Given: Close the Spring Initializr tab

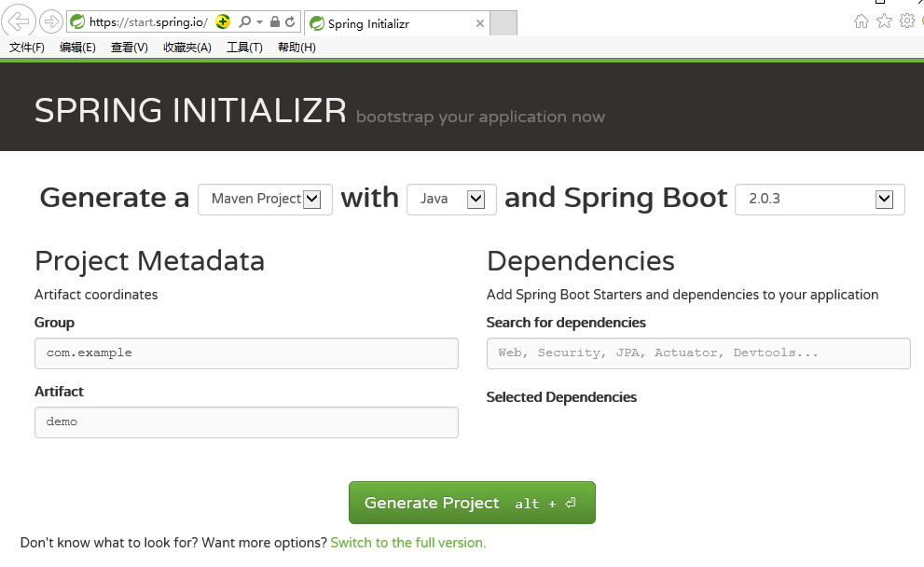Looking at the screenshot, I should pyautogui.click(x=479, y=23).
